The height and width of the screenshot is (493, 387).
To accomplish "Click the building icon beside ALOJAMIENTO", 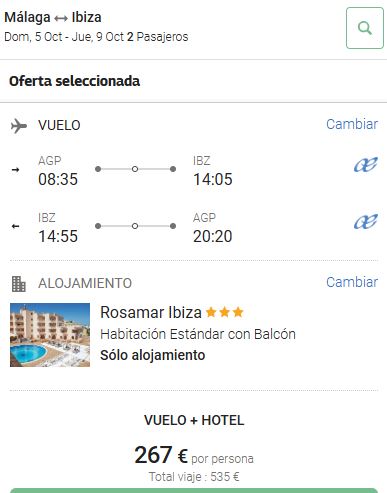I will (x=18, y=284).
